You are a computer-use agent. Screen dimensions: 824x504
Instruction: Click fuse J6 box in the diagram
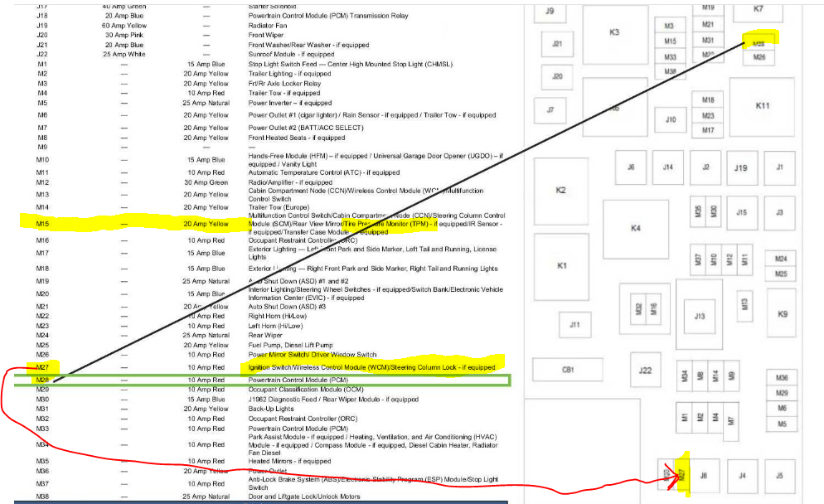coord(631,167)
